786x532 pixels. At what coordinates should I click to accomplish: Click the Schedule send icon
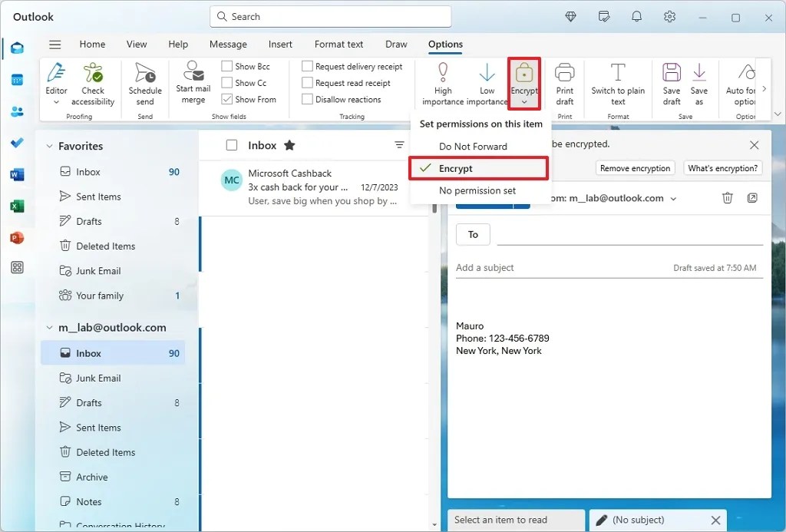(145, 84)
